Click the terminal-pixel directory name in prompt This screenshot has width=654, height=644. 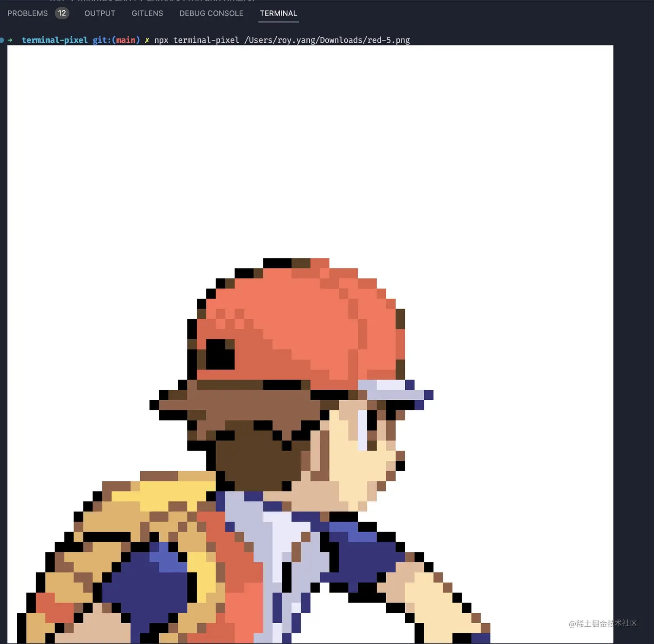[x=54, y=40]
